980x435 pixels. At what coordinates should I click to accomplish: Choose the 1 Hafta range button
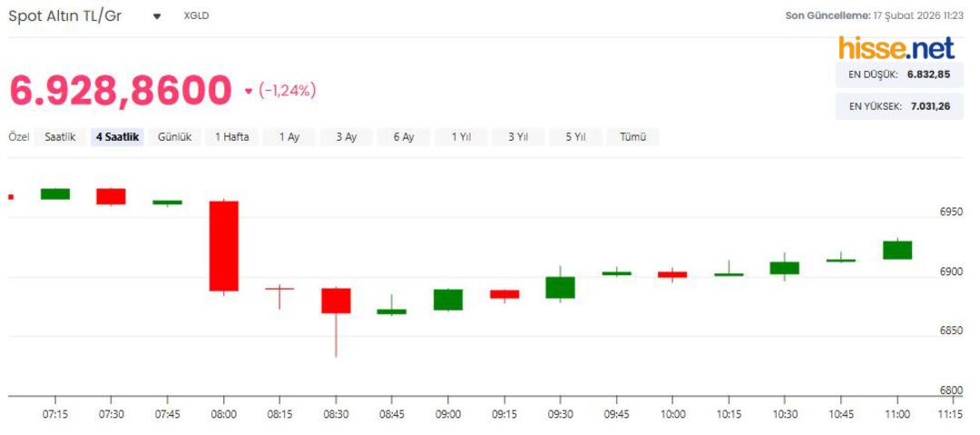(x=232, y=137)
